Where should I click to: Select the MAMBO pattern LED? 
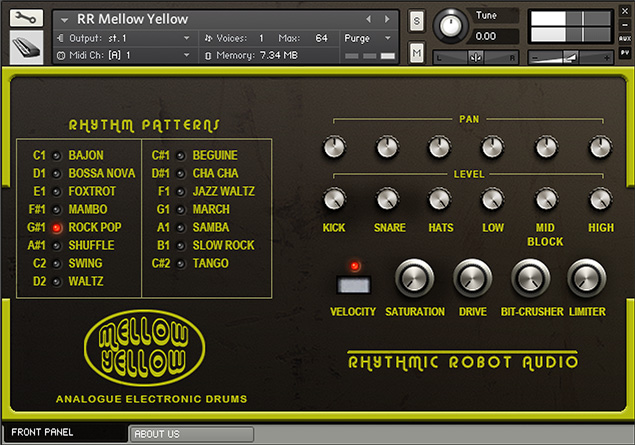tap(57, 210)
